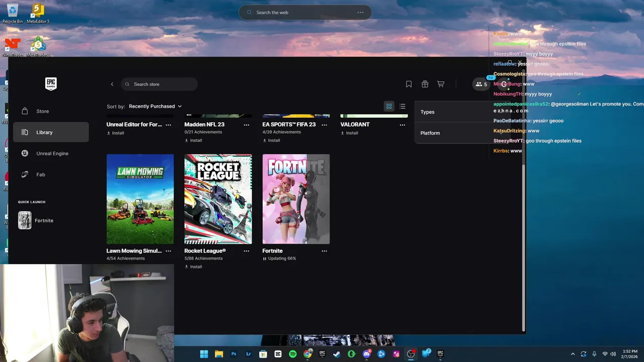The width and height of the screenshot is (644, 362).
Task: Open the shopping cart
Action: coord(441,84)
